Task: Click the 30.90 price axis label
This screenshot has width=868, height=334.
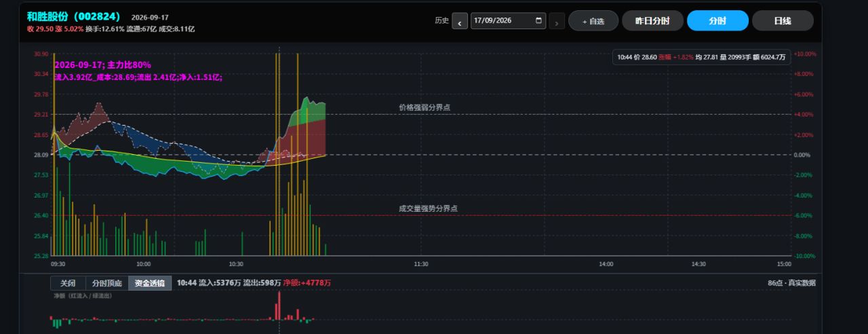Action: click(x=41, y=54)
